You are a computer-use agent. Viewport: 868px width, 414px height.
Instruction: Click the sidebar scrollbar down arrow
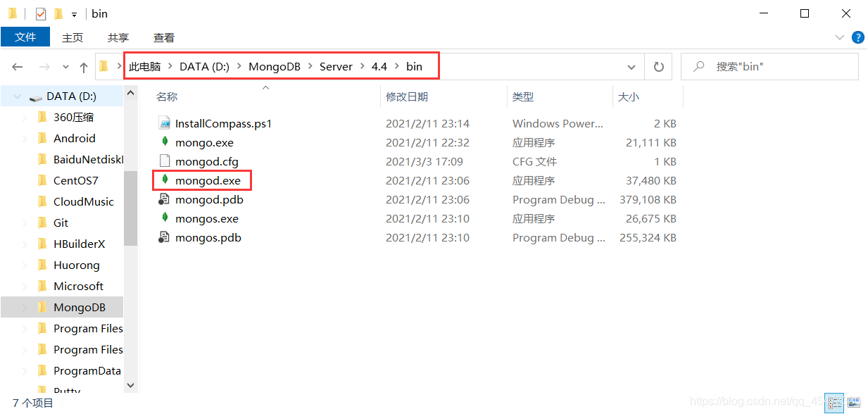coord(130,385)
